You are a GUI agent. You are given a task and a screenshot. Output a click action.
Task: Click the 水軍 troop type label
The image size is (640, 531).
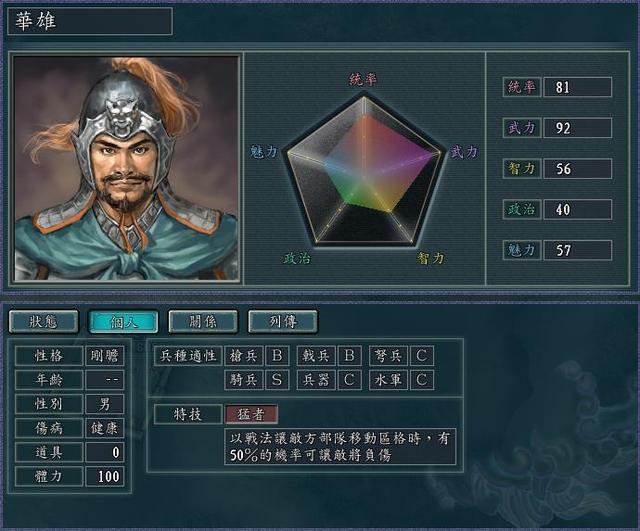pyautogui.click(x=388, y=380)
